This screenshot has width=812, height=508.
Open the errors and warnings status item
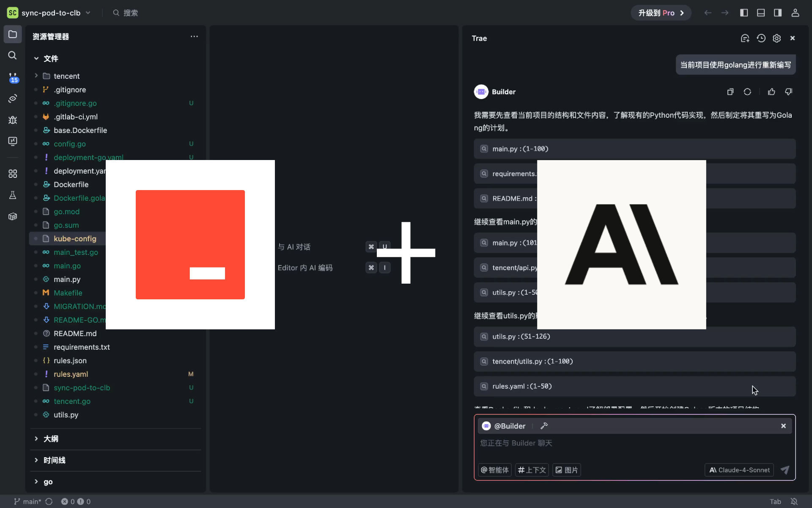(x=76, y=501)
